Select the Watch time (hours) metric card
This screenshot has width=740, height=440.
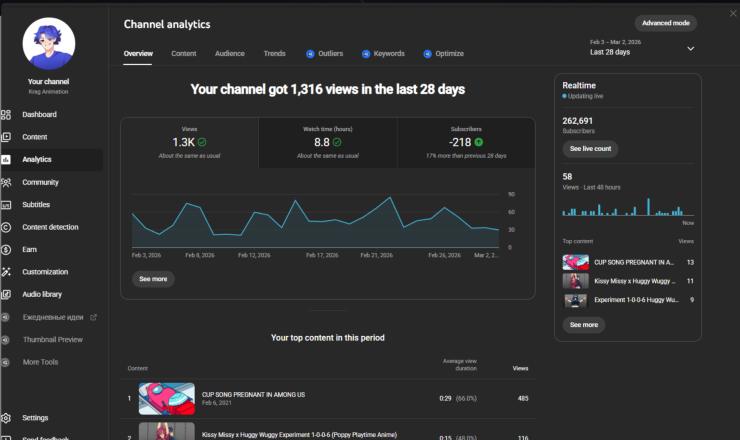tap(327, 143)
